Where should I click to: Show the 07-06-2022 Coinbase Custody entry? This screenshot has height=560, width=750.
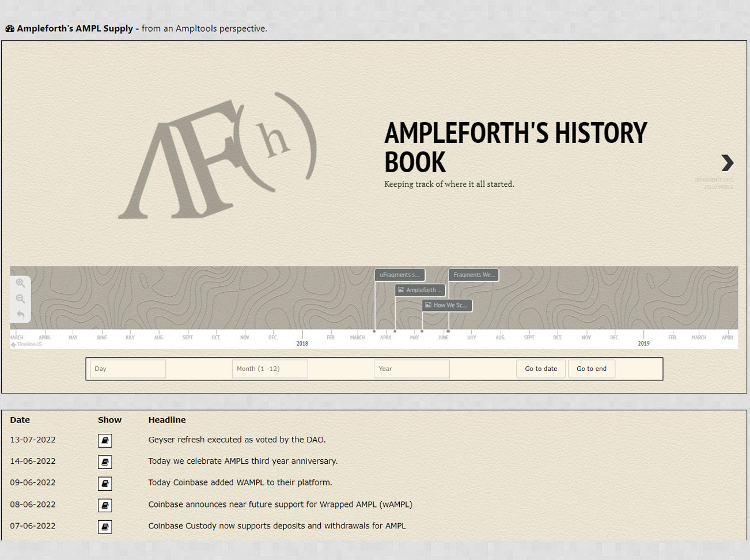click(x=105, y=527)
